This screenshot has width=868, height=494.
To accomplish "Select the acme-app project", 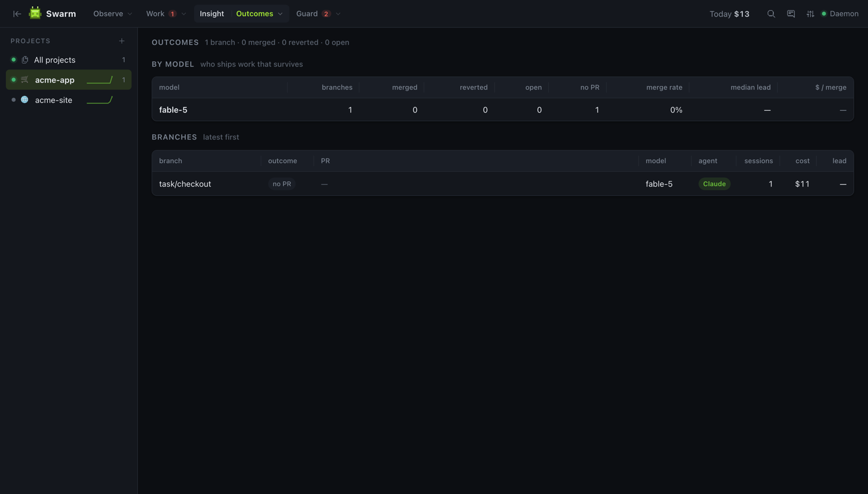I will point(68,80).
